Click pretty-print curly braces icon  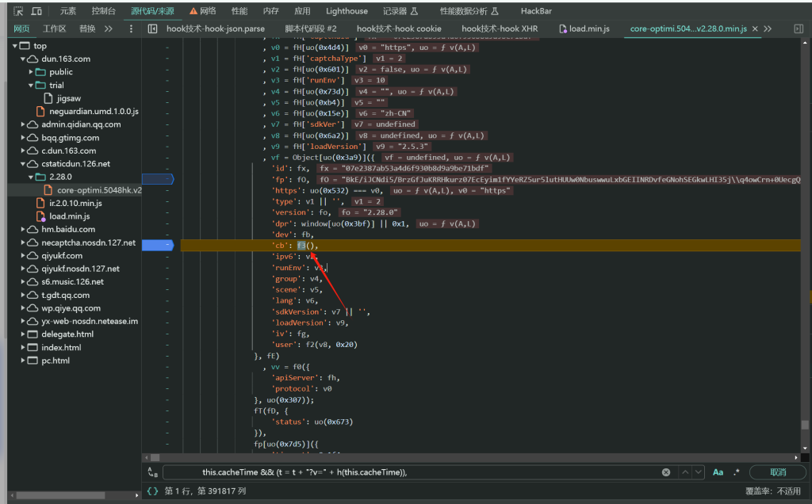click(x=152, y=491)
